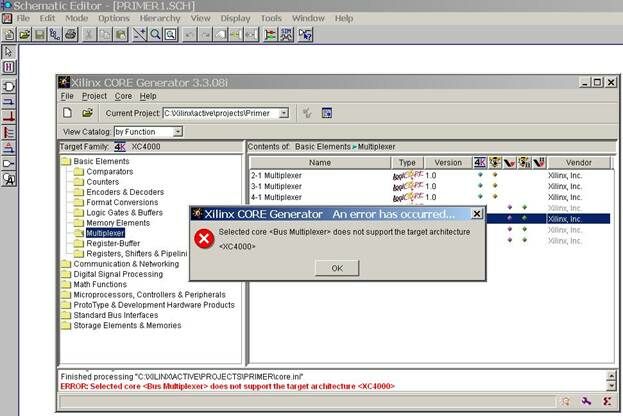Click the blue wrench icon in CORE Generator status bar

586,401
